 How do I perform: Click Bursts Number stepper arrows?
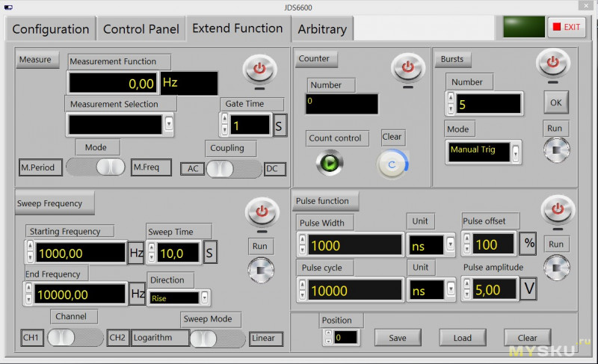point(451,103)
